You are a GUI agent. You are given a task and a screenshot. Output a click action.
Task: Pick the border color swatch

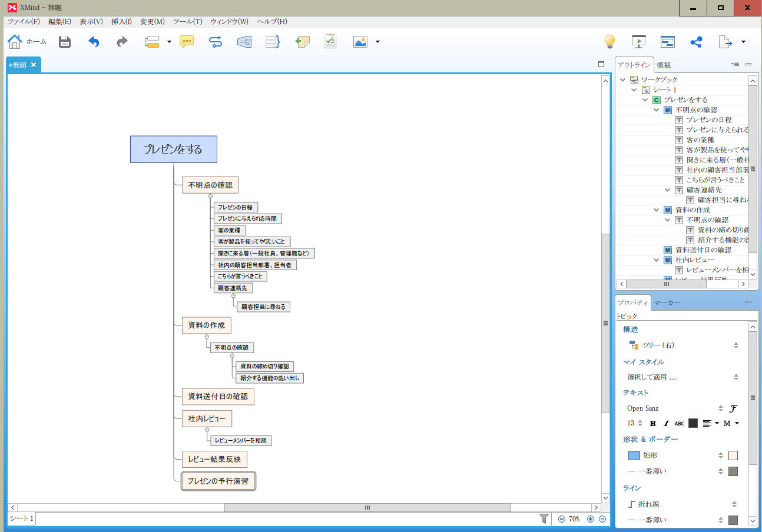pos(733,471)
